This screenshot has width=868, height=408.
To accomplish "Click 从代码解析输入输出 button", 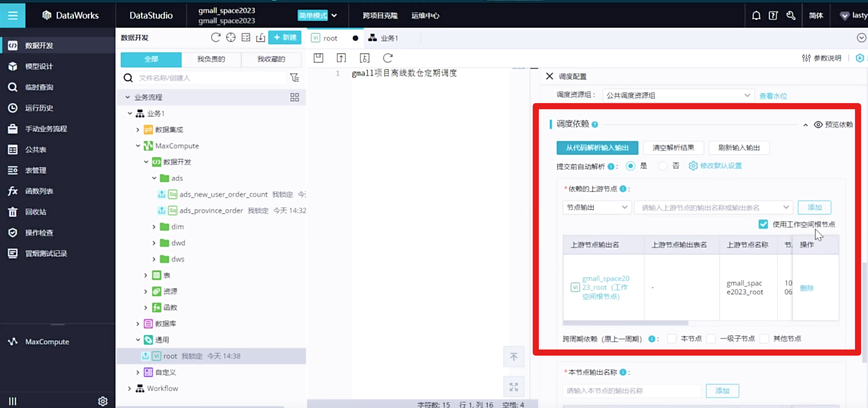I will tap(597, 148).
